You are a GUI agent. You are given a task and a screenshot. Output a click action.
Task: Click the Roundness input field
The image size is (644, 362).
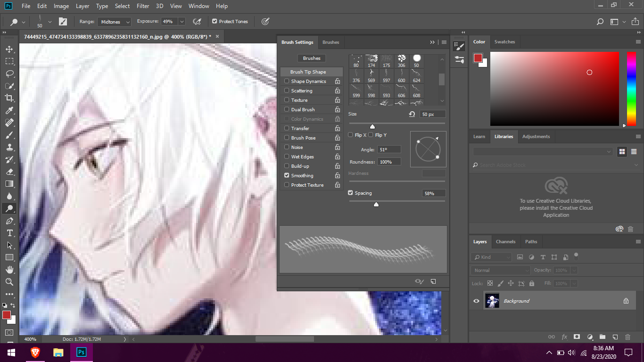389,162
